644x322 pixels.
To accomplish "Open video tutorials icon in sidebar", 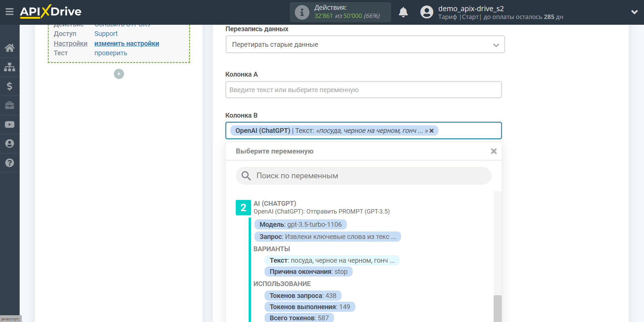I will click(x=9, y=124).
